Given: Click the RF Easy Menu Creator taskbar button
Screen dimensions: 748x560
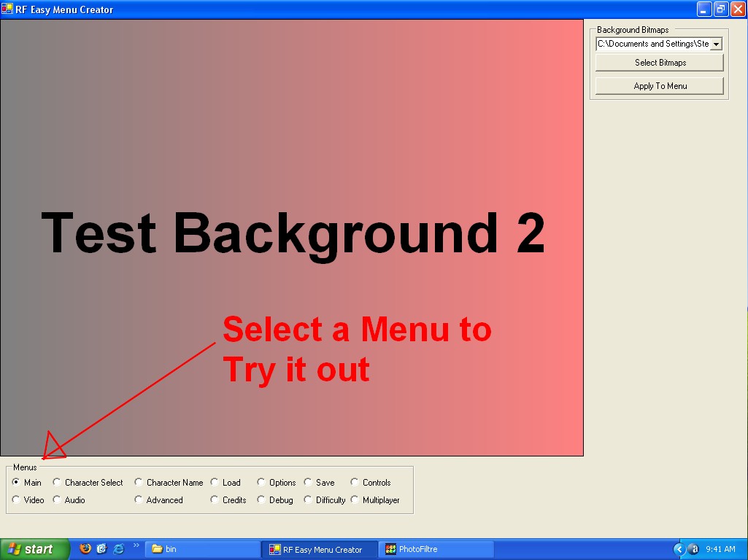Looking at the screenshot, I should 319,549.
